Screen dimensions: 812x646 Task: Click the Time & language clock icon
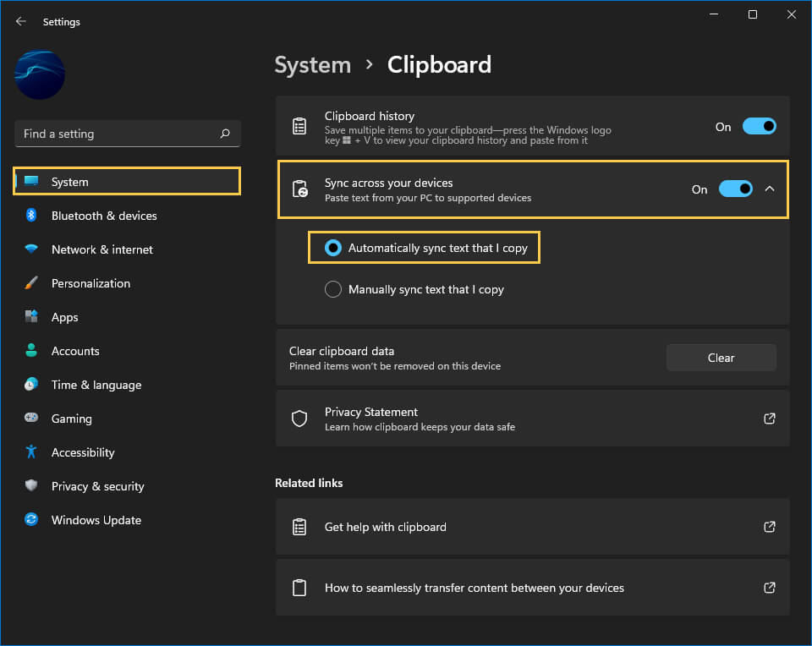tap(31, 384)
